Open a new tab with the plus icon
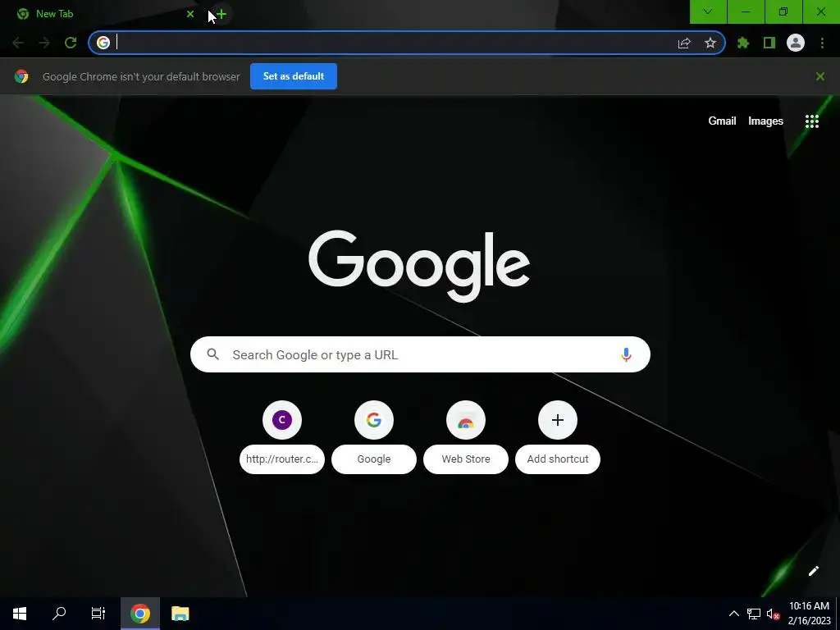Image resolution: width=840 pixels, height=630 pixels. [x=221, y=14]
